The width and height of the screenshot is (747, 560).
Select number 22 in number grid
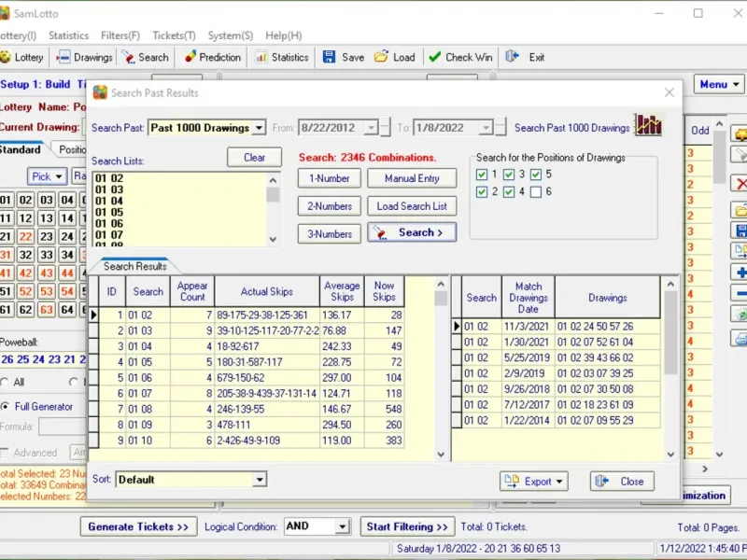[x=26, y=236]
